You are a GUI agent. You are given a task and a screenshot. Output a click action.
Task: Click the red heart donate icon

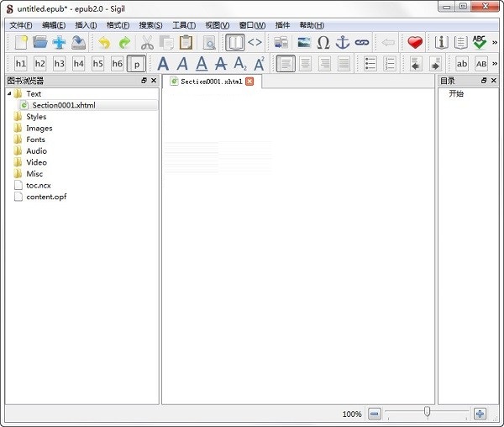point(415,42)
